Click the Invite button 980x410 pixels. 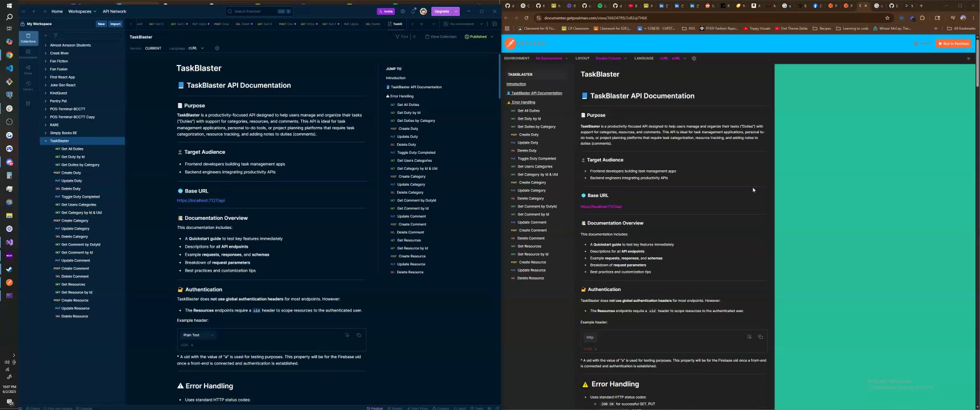point(386,11)
